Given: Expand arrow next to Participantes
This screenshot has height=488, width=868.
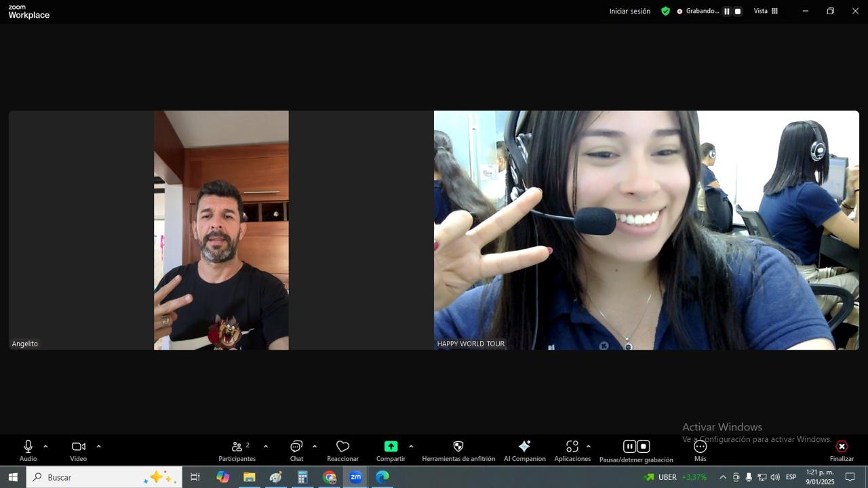Looking at the screenshot, I should [x=265, y=447].
